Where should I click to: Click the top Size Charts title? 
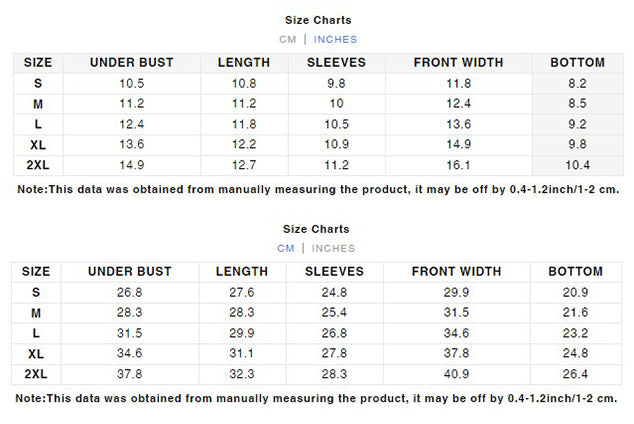click(318, 20)
